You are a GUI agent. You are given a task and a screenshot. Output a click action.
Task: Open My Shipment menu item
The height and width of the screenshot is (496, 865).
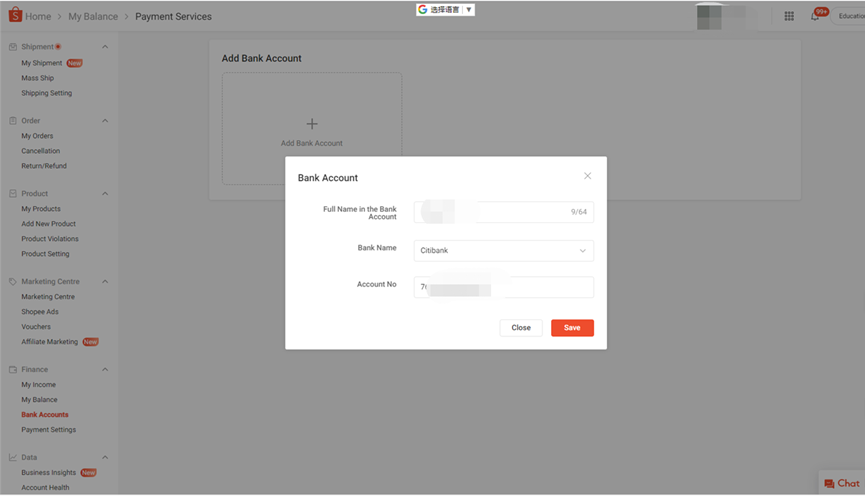click(42, 63)
